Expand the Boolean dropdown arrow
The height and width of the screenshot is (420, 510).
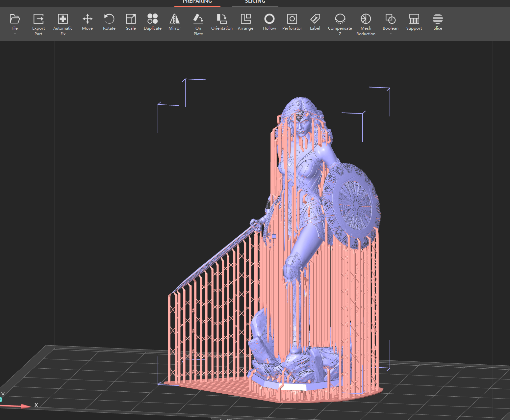tap(391, 34)
